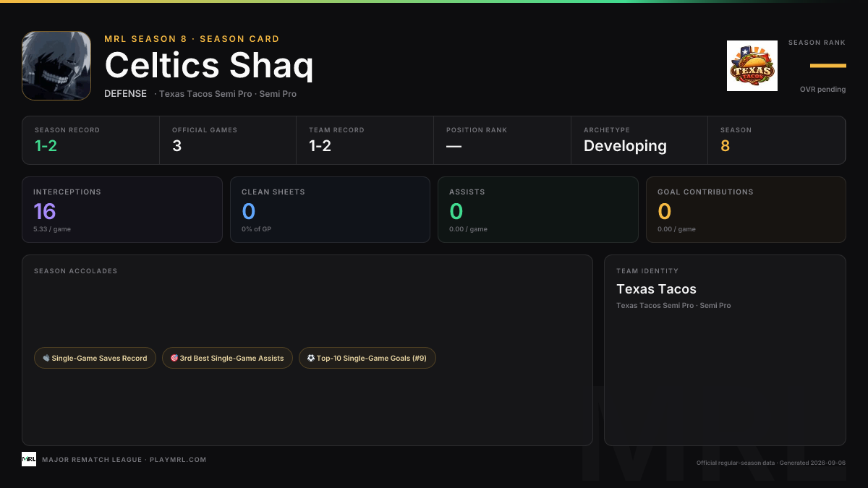
Task: Select the 3rd Best Single-Game Assists badge
Action: pos(227,358)
